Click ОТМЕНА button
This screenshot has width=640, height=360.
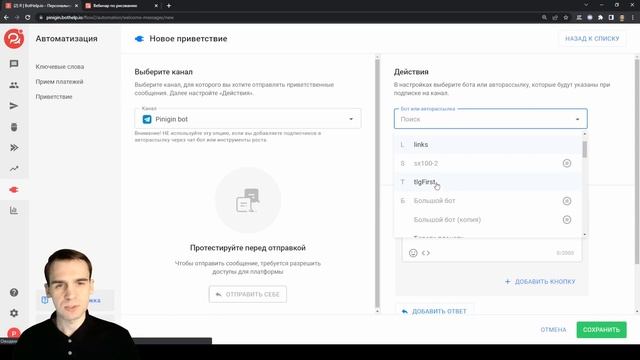[x=553, y=330]
